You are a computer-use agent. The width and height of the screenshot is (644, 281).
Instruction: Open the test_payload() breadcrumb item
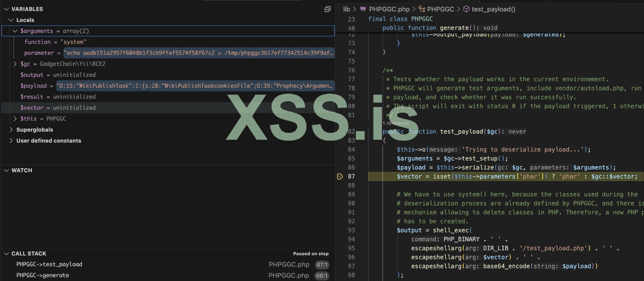click(x=493, y=9)
